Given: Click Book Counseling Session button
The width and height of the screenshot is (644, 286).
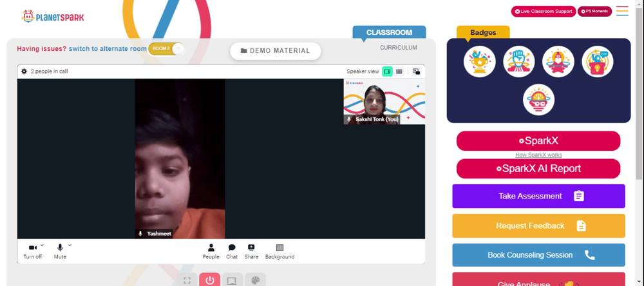Looking at the screenshot, I should coord(538,255).
